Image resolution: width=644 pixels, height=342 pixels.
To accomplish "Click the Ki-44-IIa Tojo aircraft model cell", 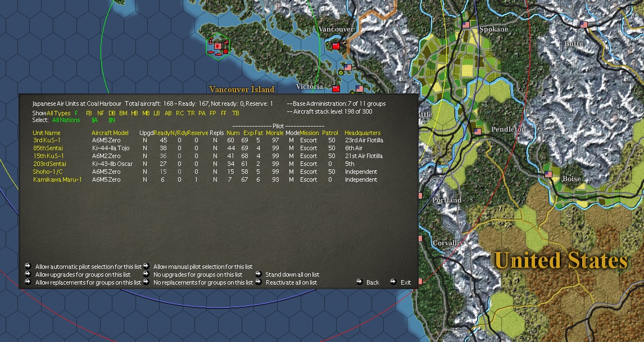I will tap(111, 148).
